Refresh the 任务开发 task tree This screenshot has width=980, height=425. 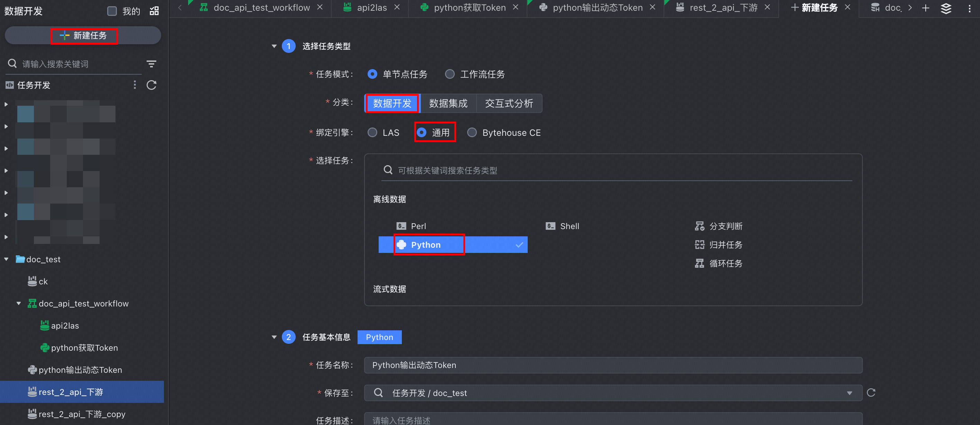tap(151, 85)
